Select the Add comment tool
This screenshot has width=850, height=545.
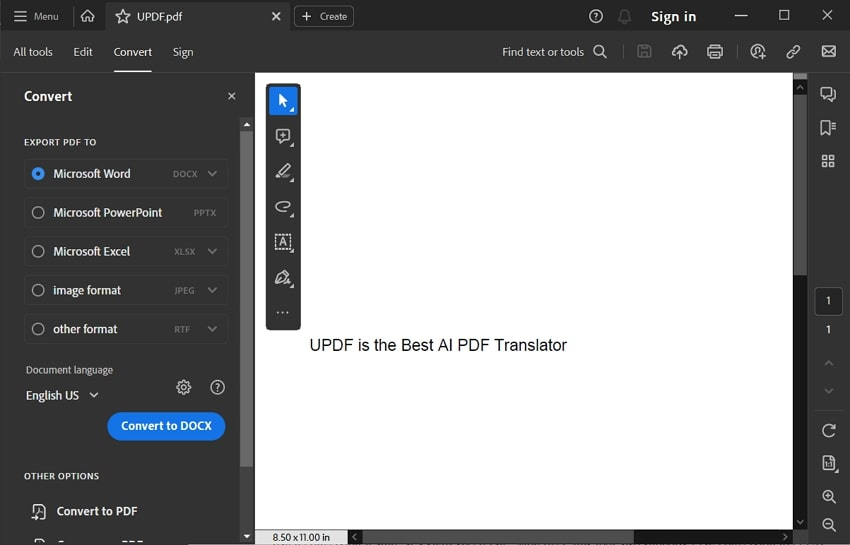[x=283, y=136]
